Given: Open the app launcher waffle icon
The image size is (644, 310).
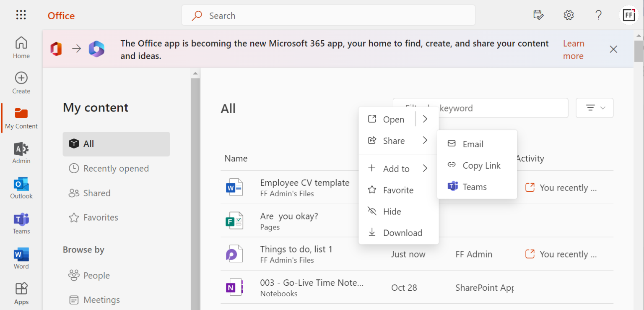Looking at the screenshot, I should [x=21, y=16].
